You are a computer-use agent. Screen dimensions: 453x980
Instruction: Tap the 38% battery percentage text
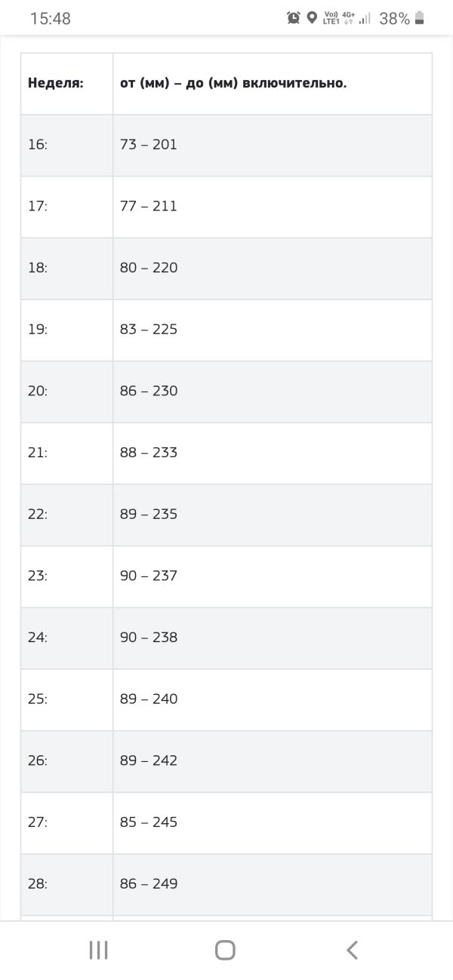point(394,19)
